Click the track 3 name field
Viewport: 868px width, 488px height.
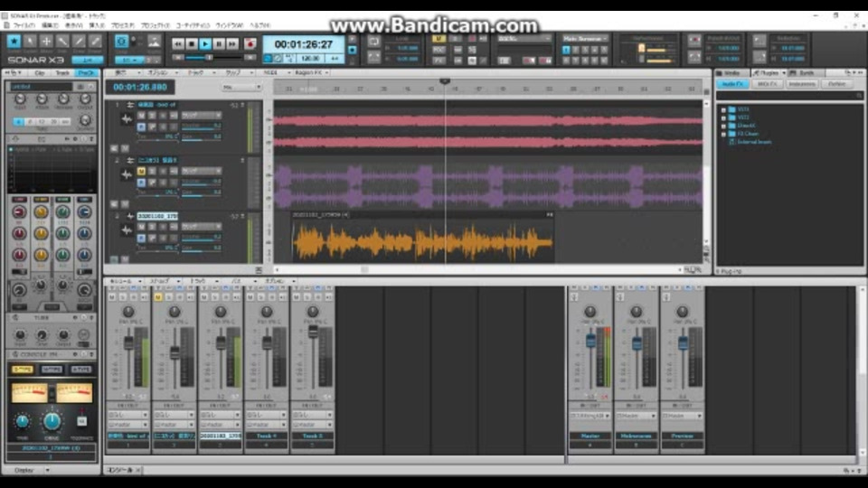pyautogui.click(x=157, y=216)
